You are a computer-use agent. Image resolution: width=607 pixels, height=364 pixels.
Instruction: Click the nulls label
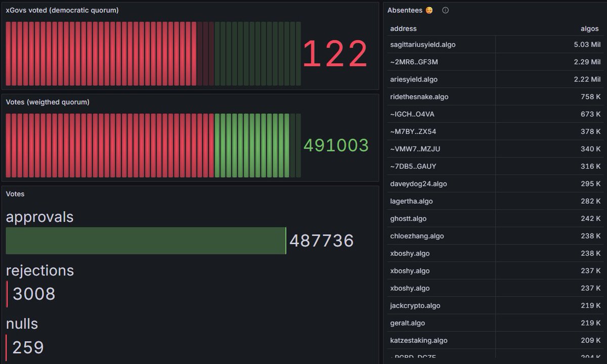coord(22,324)
